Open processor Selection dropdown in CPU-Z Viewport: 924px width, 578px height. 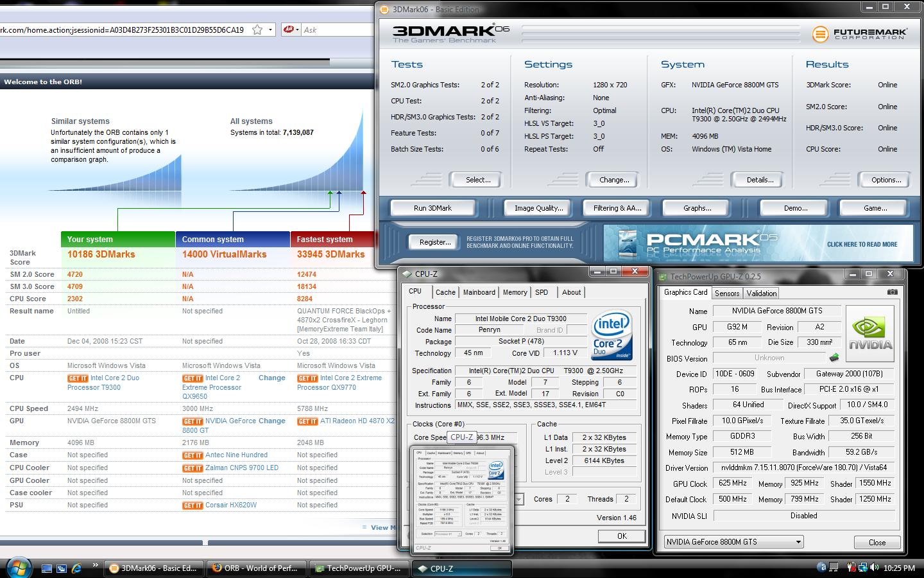[x=518, y=499]
